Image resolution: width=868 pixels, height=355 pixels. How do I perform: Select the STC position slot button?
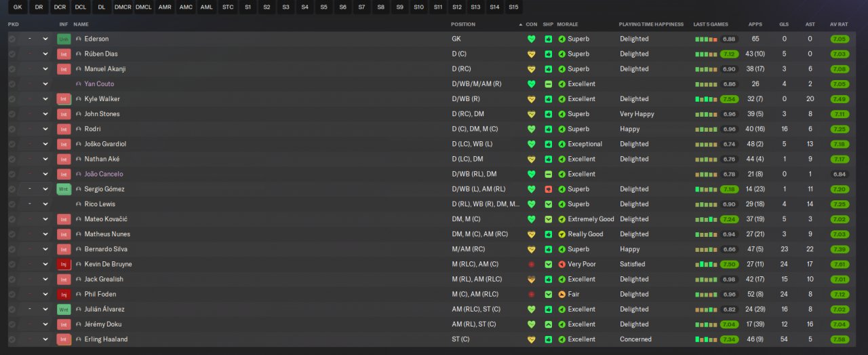pyautogui.click(x=228, y=7)
